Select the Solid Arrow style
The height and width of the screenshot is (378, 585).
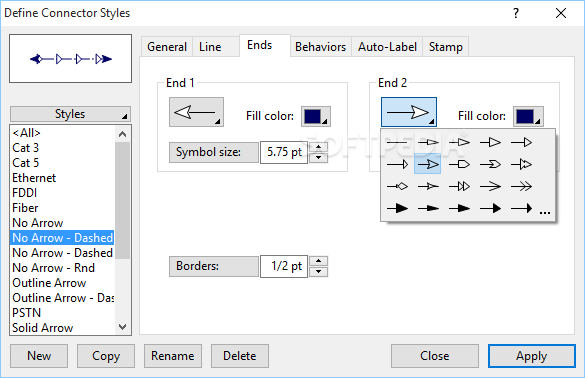[x=62, y=328]
